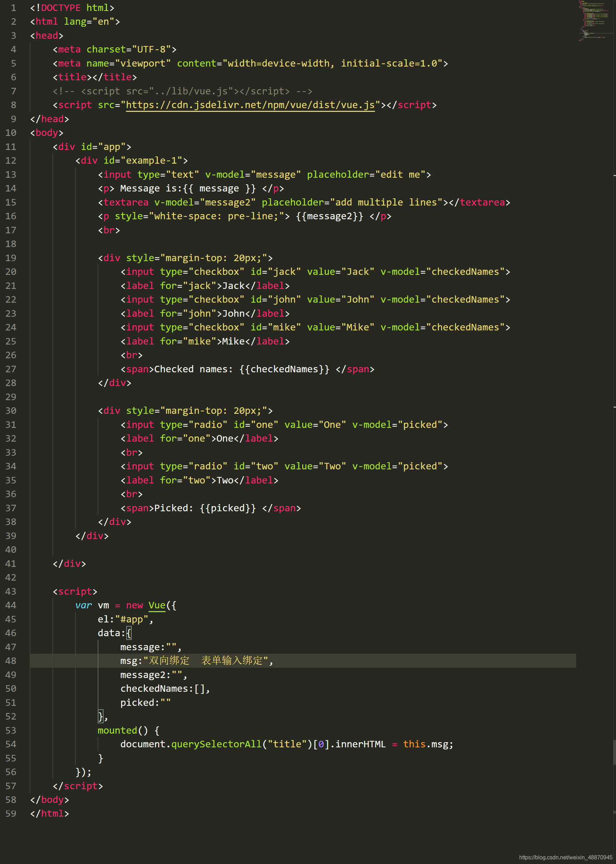
Task: Click 'querySelectorAll' on line 54
Action: [216, 744]
